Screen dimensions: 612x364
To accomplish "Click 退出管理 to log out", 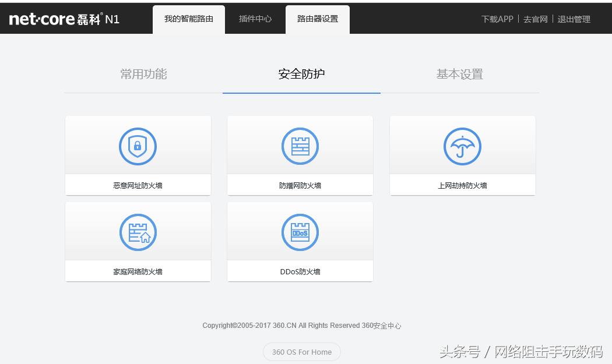I will (574, 19).
